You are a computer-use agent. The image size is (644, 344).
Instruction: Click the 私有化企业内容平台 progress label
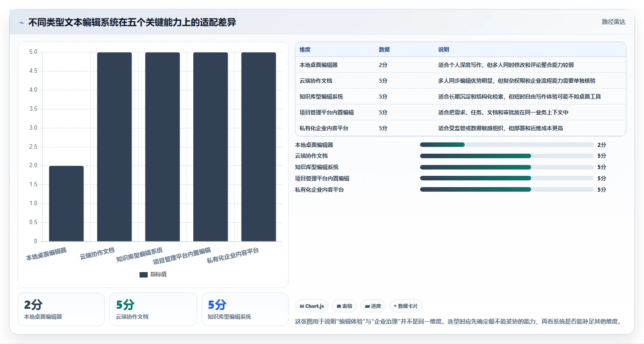(x=319, y=190)
